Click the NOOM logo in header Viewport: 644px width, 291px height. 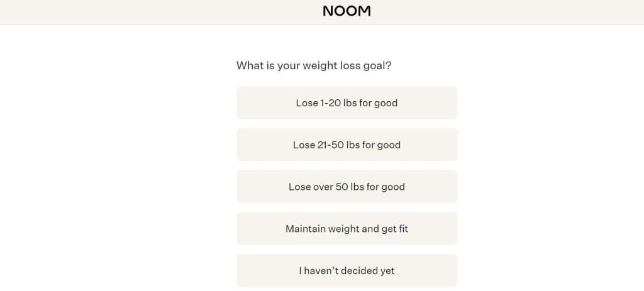[347, 11]
